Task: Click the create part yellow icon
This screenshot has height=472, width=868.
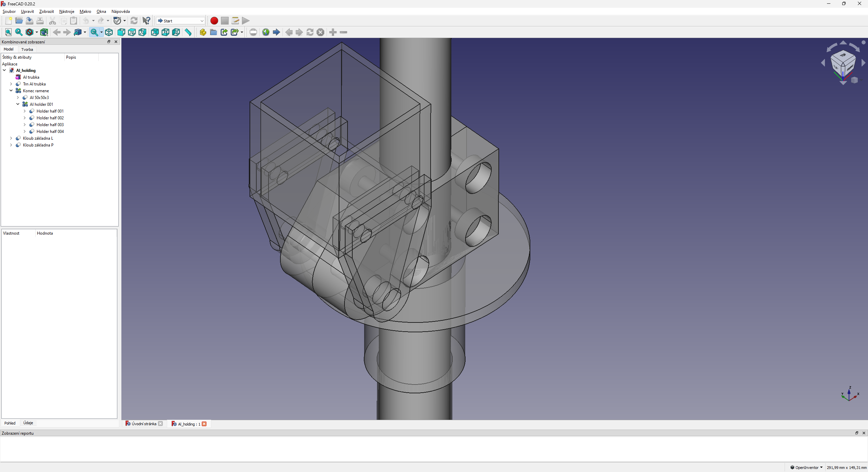Action: point(203,32)
